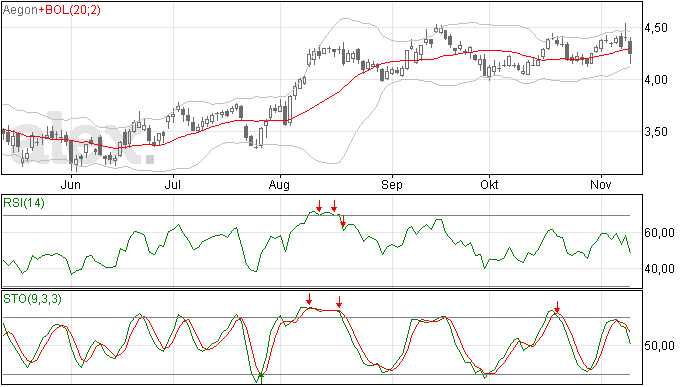
Task: Click the STO(9,3,3) indicator label
Action: (x=32, y=299)
